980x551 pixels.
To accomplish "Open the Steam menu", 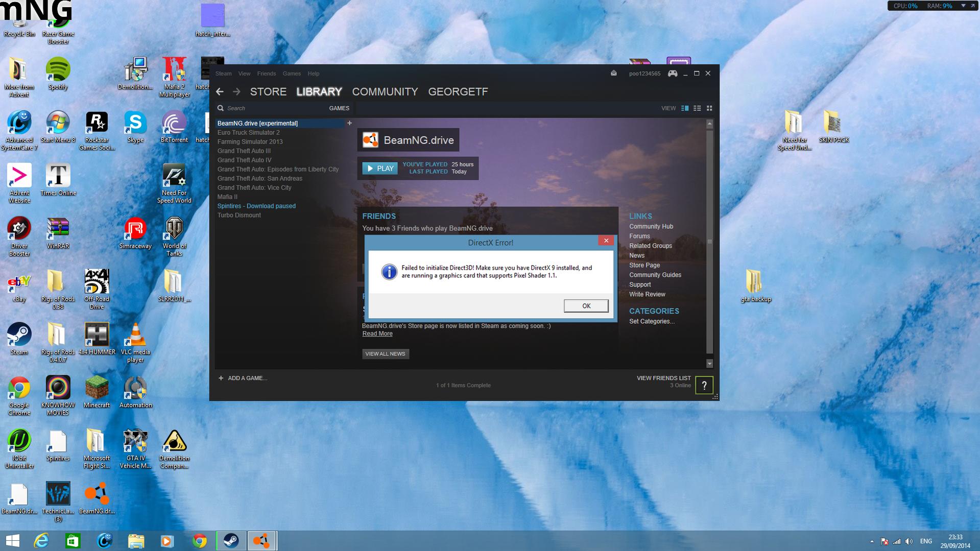I will click(x=223, y=74).
